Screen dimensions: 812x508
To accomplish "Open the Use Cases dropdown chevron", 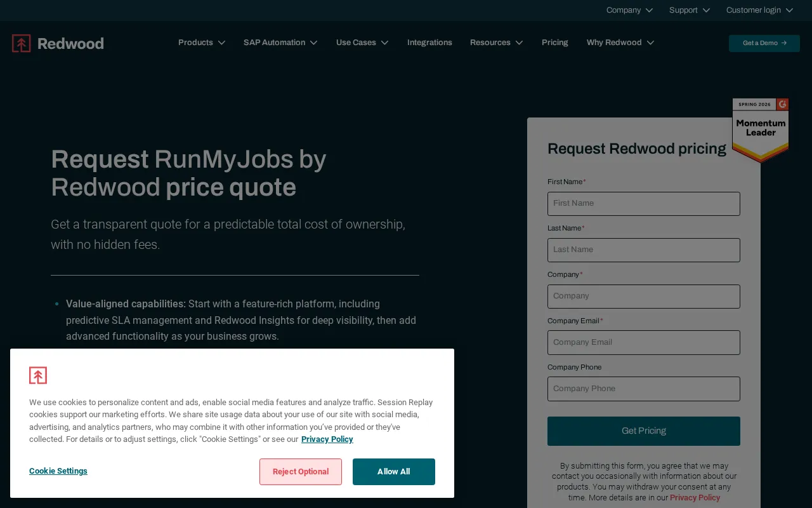I will tap(384, 43).
